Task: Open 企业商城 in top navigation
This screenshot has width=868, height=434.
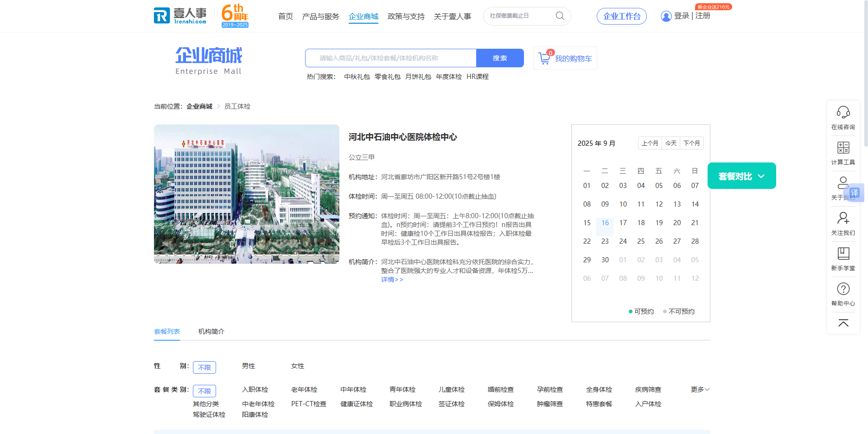Action: pos(364,16)
